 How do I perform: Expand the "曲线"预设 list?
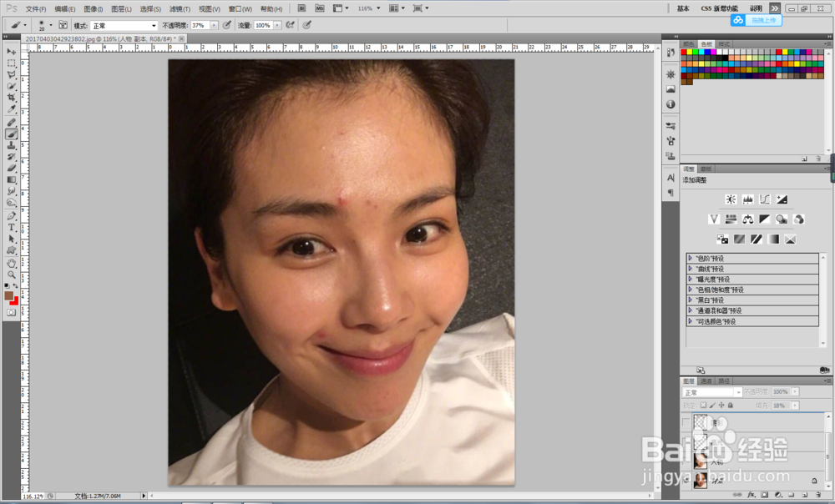point(691,269)
